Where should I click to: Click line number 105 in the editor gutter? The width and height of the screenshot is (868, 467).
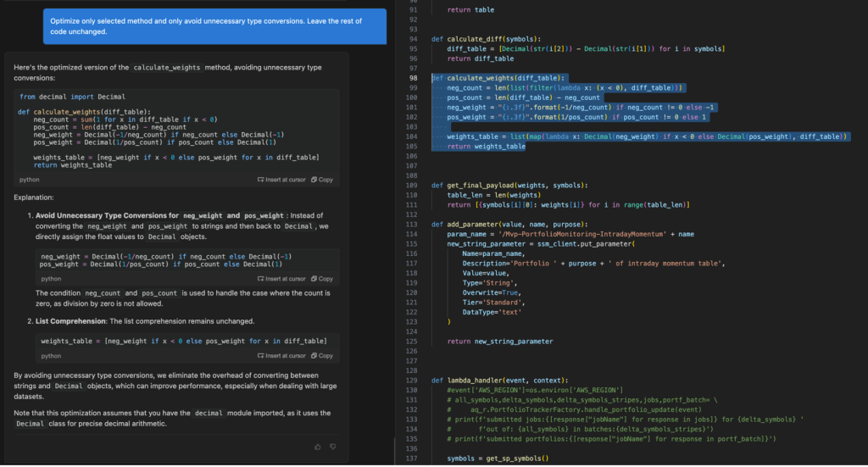(x=412, y=146)
